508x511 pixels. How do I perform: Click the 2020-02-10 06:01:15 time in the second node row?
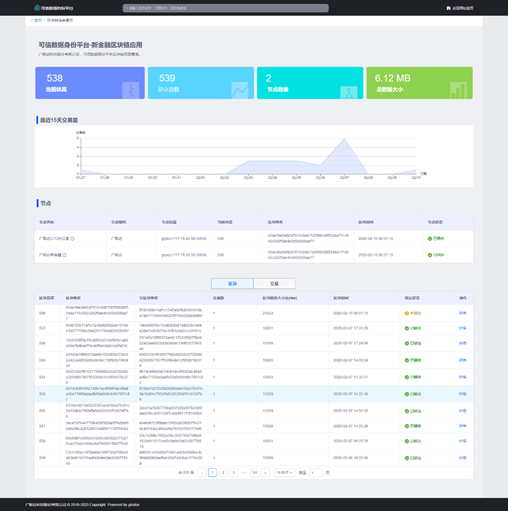pos(376,255)
